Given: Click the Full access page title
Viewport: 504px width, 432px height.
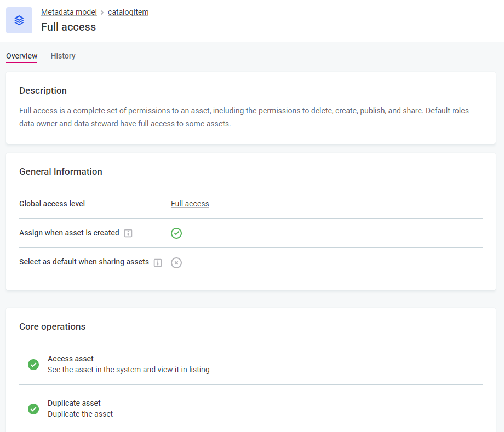Looking at the screenshot, I should pos(68,27).
